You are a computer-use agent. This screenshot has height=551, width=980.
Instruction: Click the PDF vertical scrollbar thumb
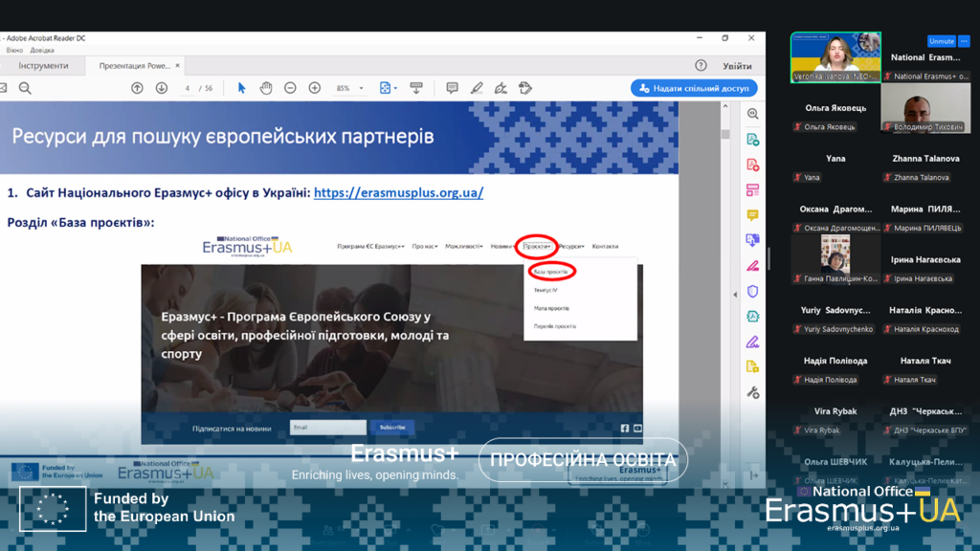(725, 134)
